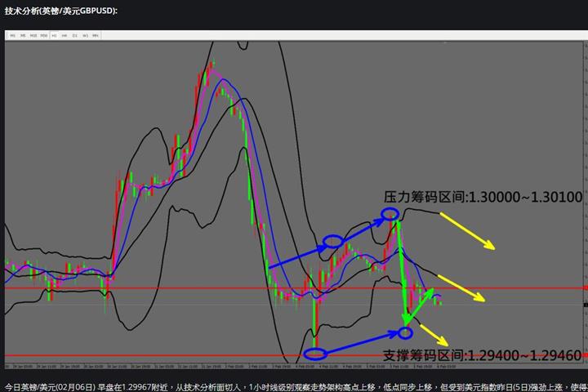This screenshot has width=588, height=392.
Task: Switch chart to MN monthly timeframe
Action: click(x=96, y=36)
